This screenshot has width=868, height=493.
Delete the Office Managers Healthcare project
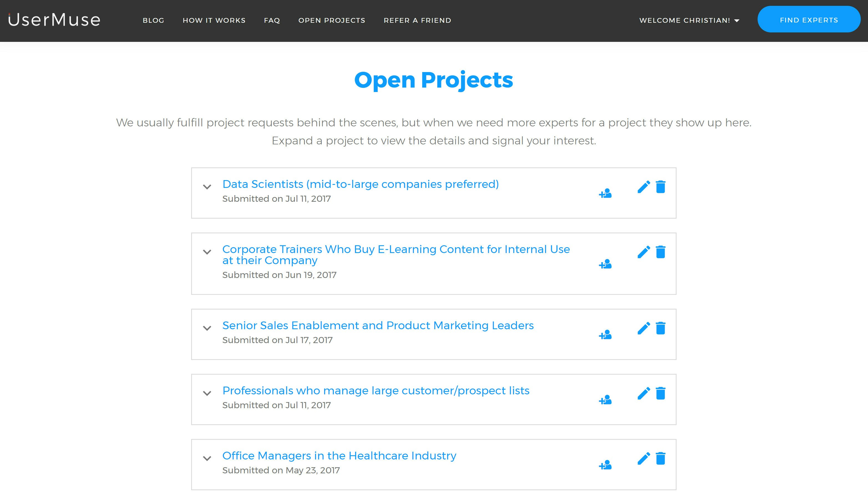[661, 458]
